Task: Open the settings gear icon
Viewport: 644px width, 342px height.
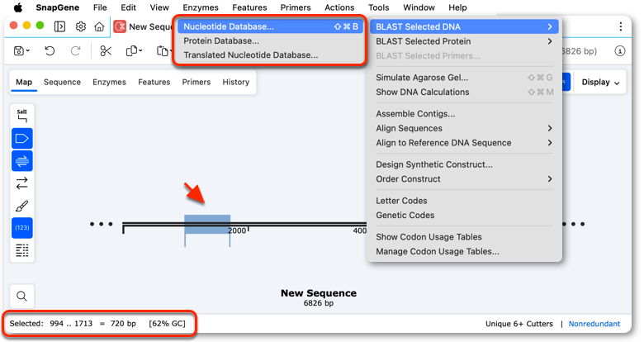Action: click(81, 26)
